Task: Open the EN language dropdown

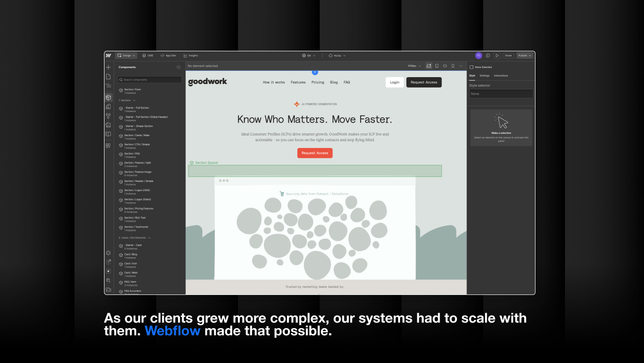Action: click(308, 55)
